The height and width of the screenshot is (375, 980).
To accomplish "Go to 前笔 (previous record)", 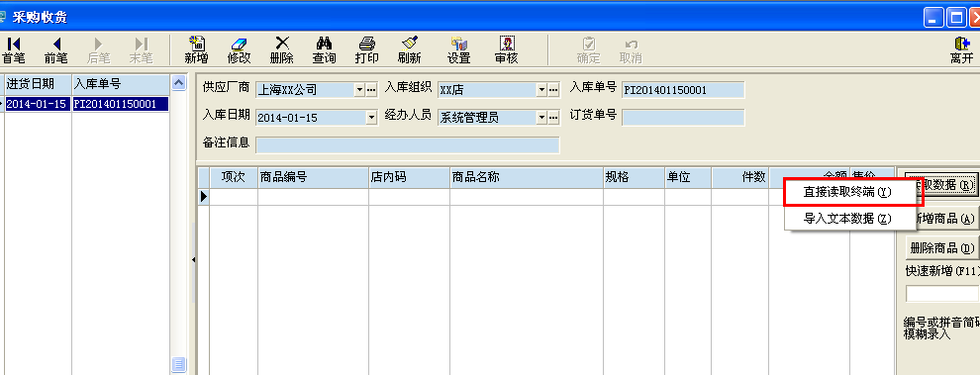I will point(55,50).
